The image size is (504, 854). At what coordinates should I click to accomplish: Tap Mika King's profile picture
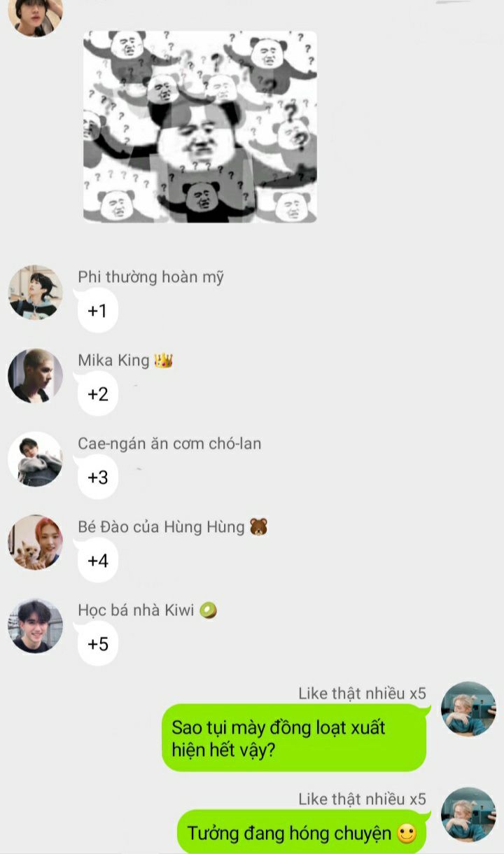pyautogui.click(x=35, y=376)
